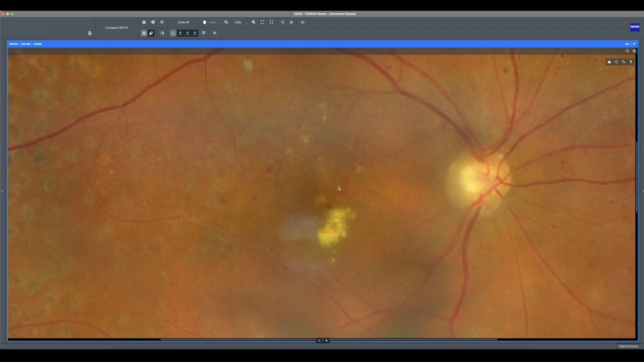
Task: Pick the arrow annotation tool
Action: pos(623,61)
